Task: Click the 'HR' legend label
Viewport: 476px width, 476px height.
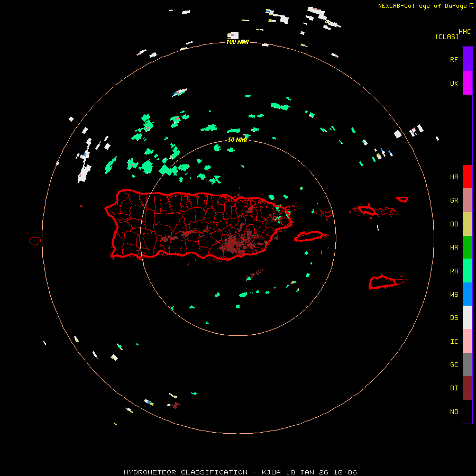Action: coord(454,248)
